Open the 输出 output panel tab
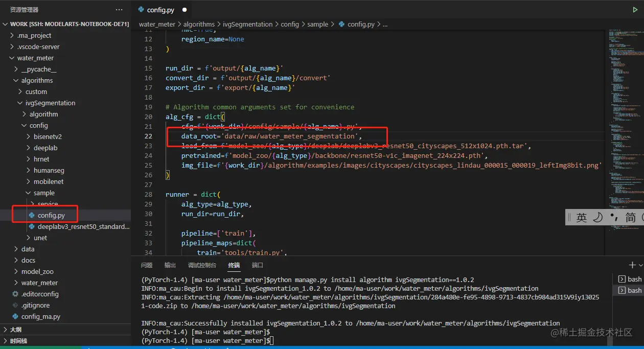The image size is (644, 349). [x=170, y=265]
